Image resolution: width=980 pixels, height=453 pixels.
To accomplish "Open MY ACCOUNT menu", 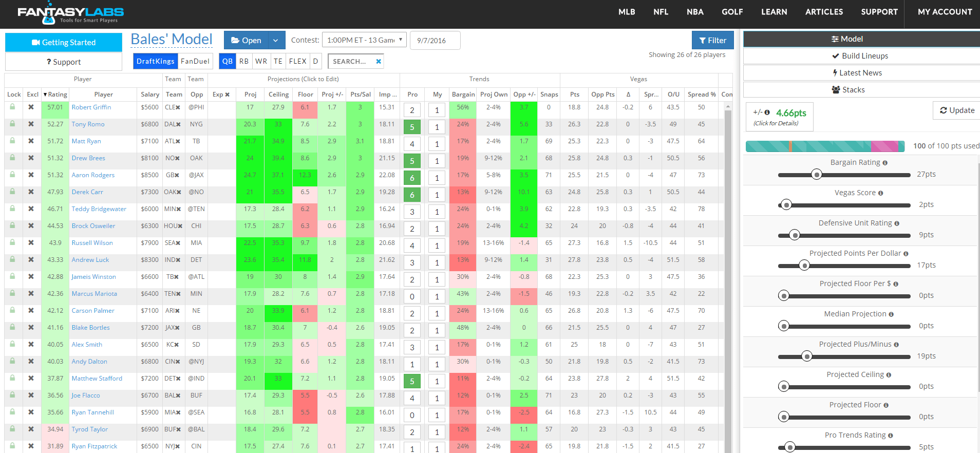I will click(x=945, y=12).
